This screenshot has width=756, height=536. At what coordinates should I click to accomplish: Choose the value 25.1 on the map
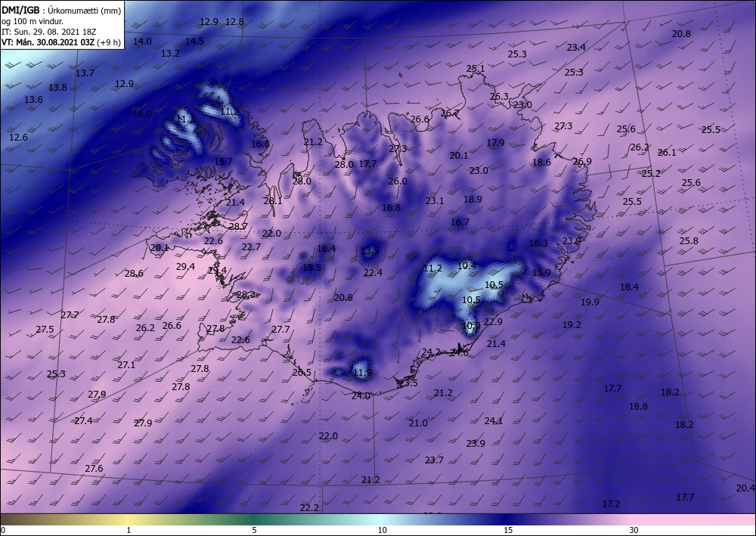476,69
